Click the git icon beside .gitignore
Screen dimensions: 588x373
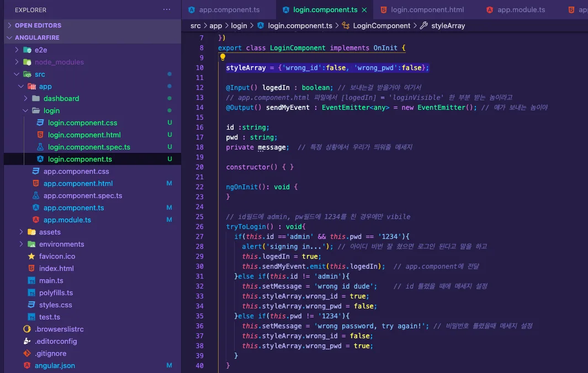click(27, 354)
